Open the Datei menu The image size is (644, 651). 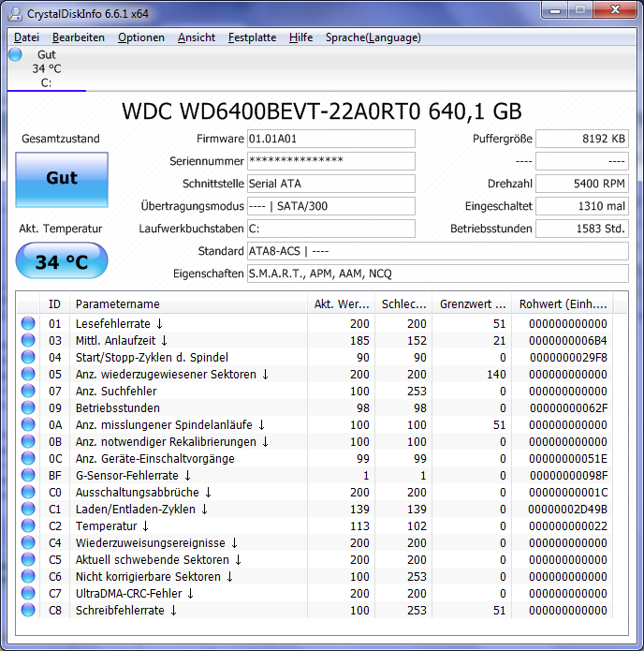pyautogui.click(x=26, y=37)
